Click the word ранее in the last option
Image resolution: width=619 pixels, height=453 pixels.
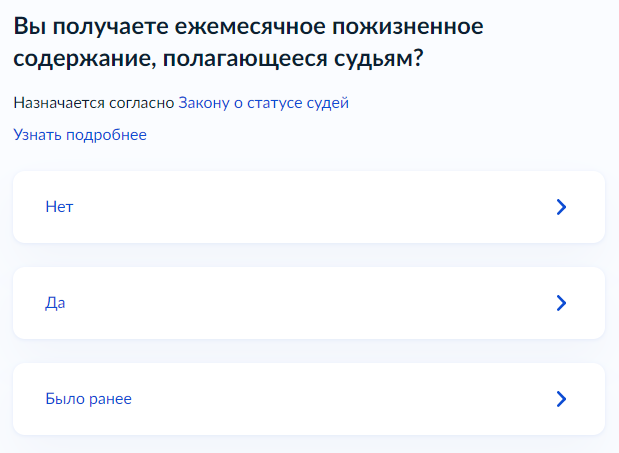pyautogui.click(x=110, y=399)
